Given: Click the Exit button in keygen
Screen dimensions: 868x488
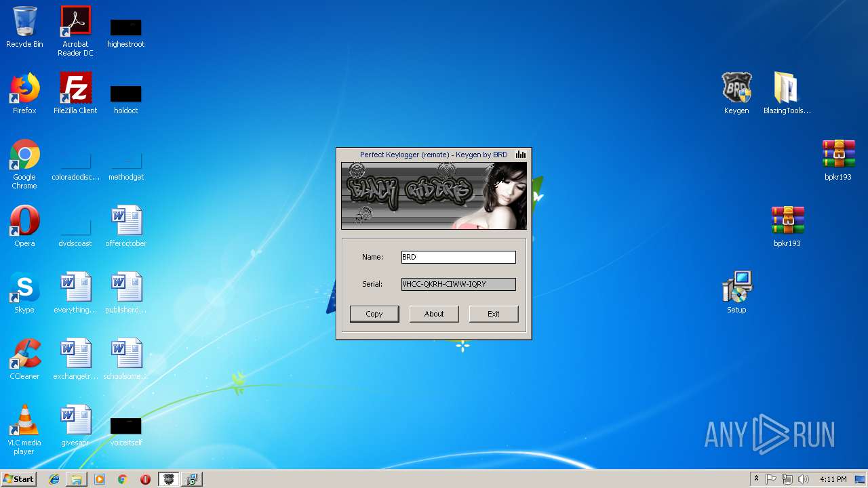Looking at the screenshot, I should click(x=494, y=314).
